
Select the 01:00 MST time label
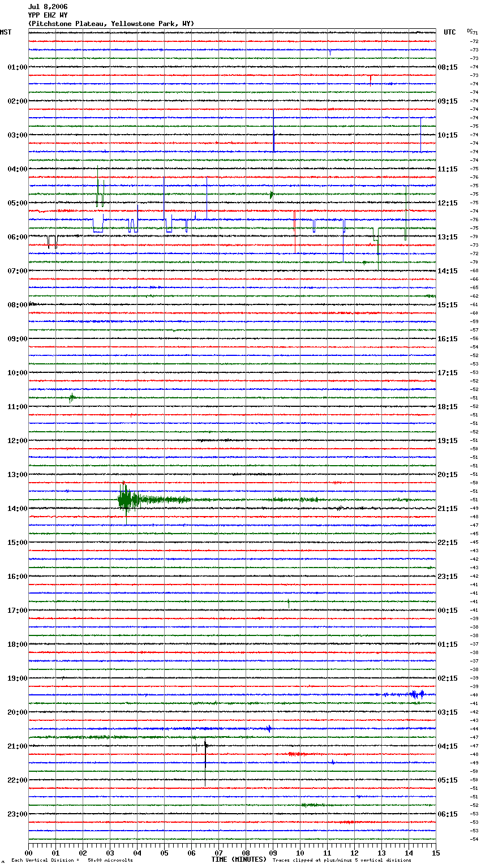pyautogui.click(x=18, y=67)
